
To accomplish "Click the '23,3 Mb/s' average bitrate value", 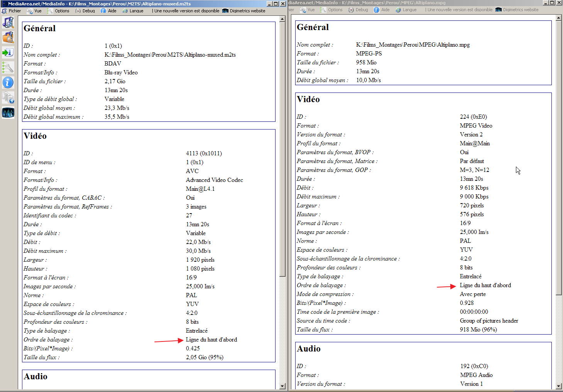I will click(x=117, y=108).
